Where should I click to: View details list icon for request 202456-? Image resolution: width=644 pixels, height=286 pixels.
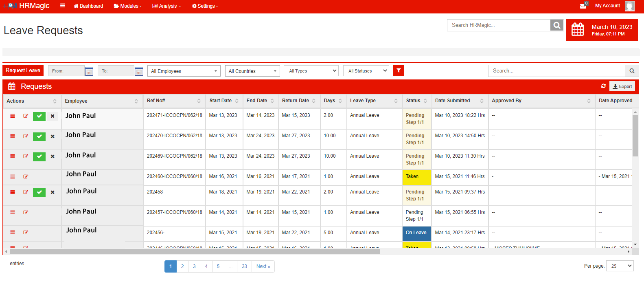(12, 233)
